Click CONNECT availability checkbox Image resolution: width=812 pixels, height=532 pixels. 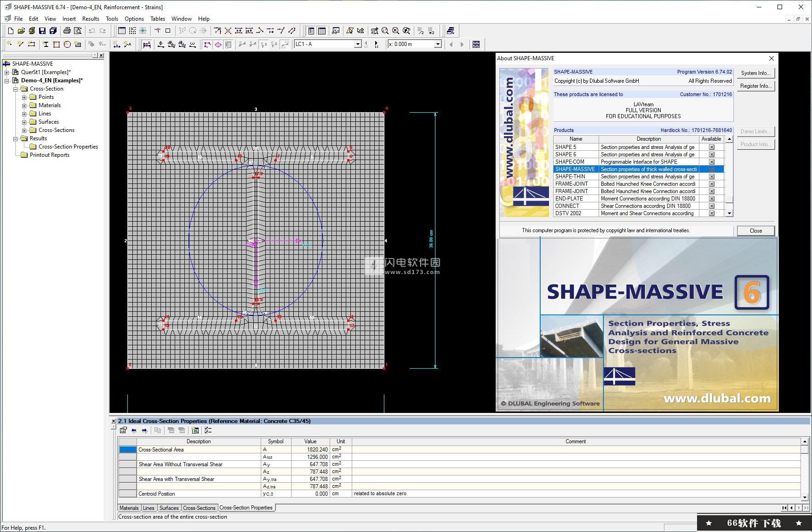[711, 206]
